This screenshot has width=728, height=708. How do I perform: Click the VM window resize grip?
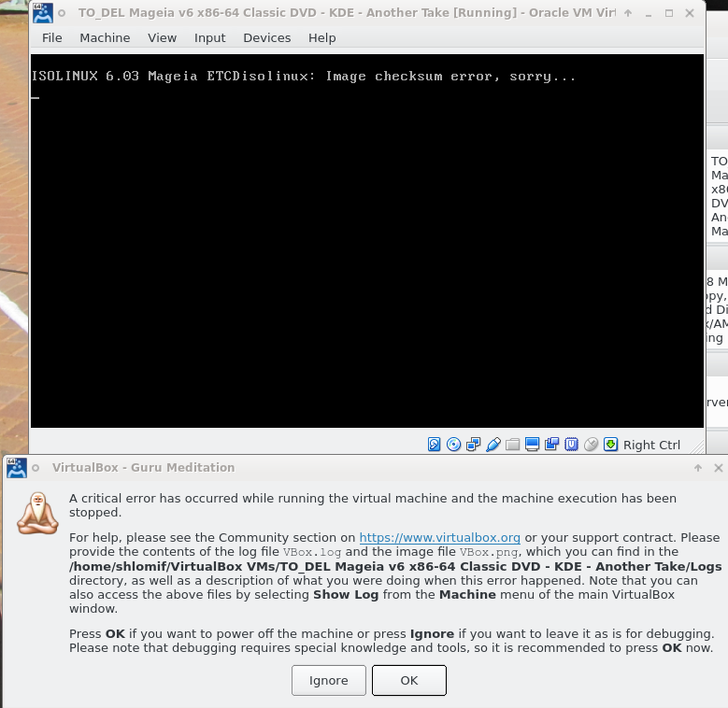(x=697, y=446)
